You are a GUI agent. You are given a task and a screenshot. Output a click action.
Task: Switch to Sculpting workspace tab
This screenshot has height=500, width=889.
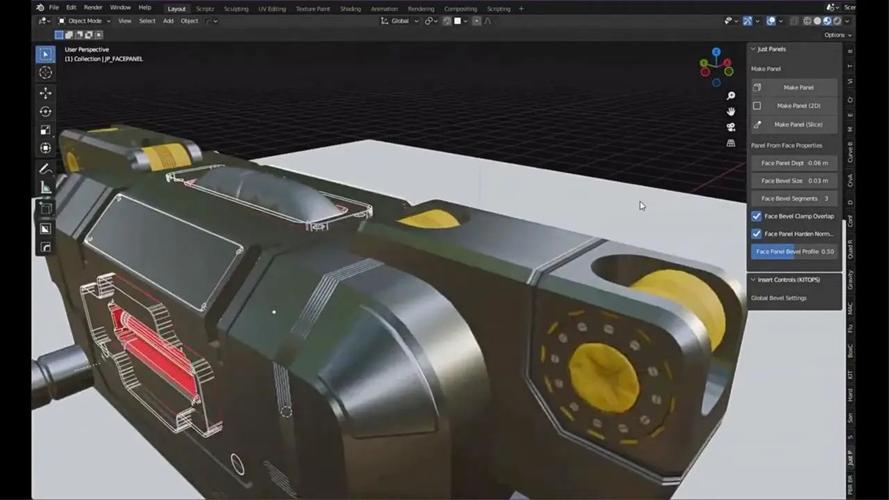pos(236,9)
